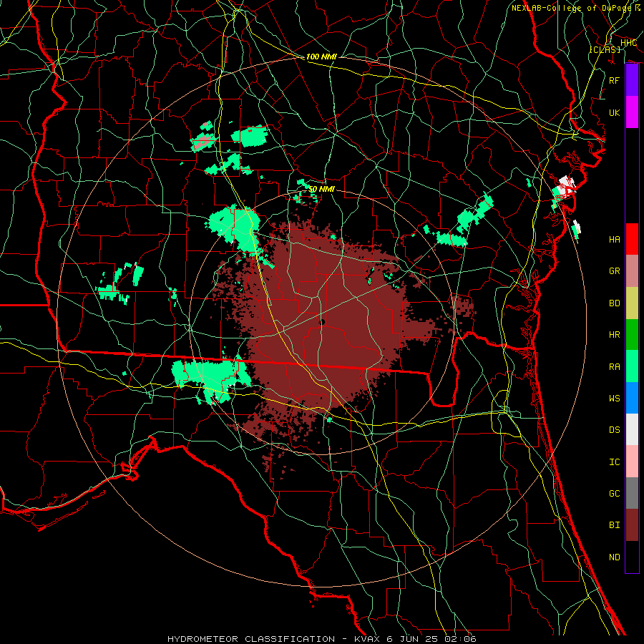This screenshot has height=644, width=644.
Task: Click the 'DS' legend label
Action: coord(615,430)
